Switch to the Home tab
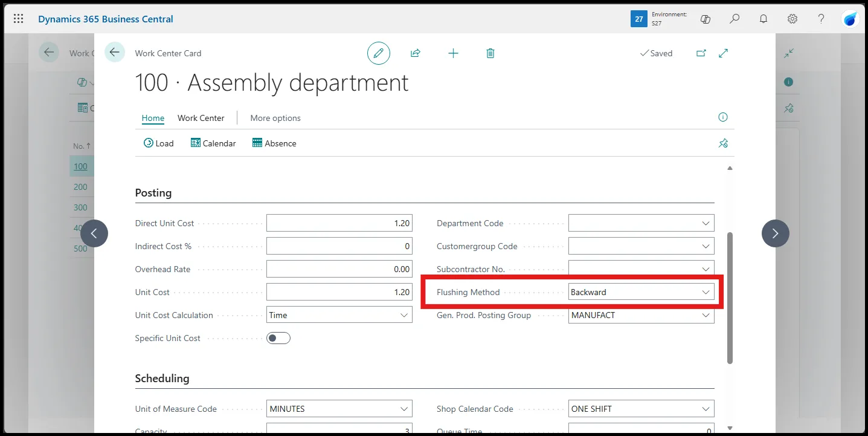The image size is (868, 436). coord(153,118)
